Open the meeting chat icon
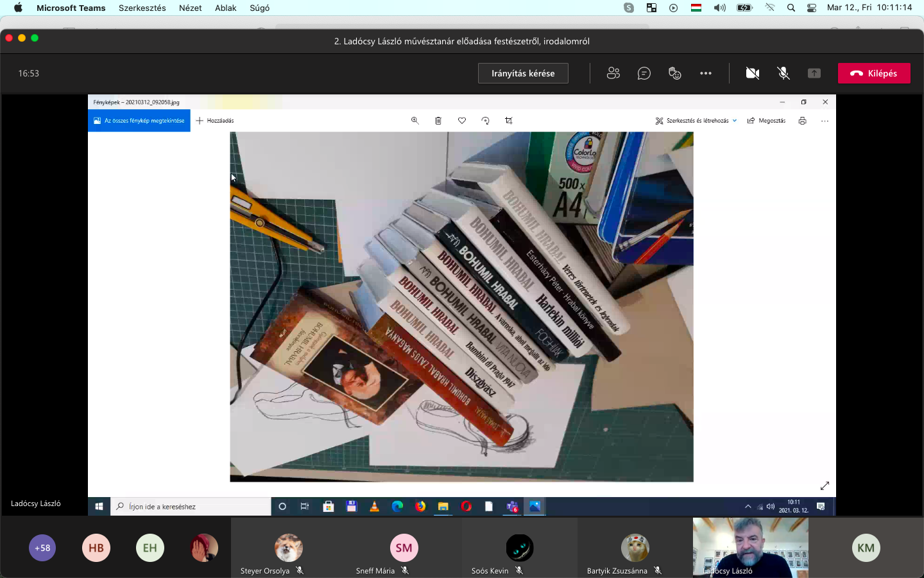Screen dimensions: 924x578 pos(644,73)
